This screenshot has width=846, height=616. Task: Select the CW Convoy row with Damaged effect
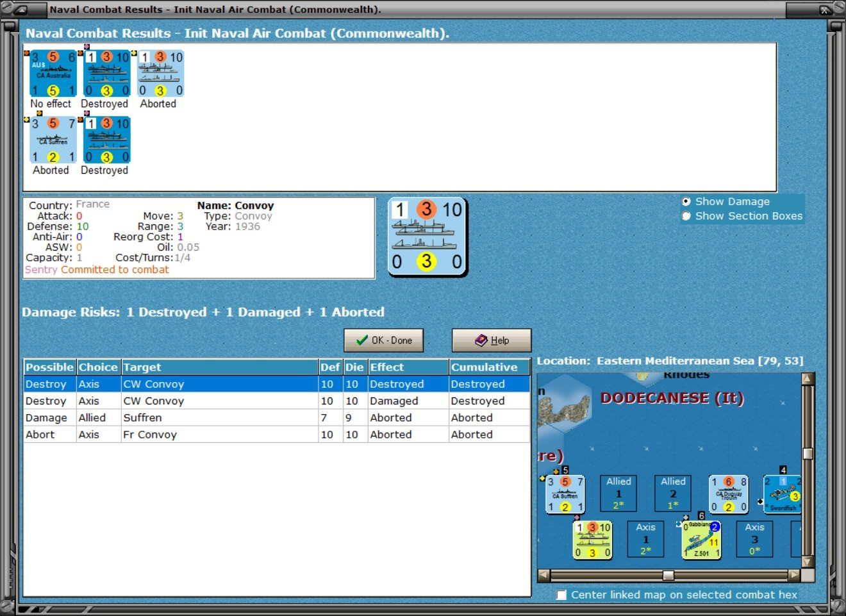pos(277,401)
